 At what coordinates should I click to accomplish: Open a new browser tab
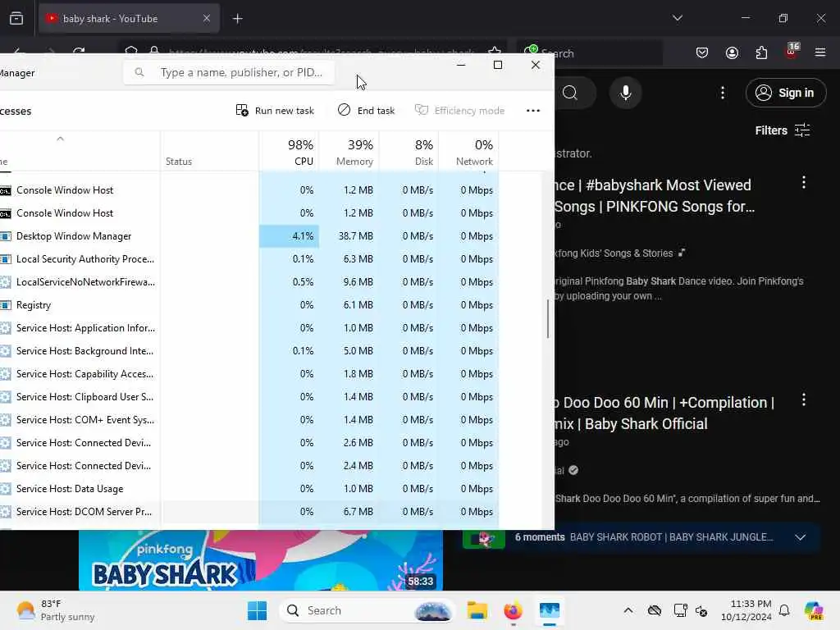tap(237, 19)
